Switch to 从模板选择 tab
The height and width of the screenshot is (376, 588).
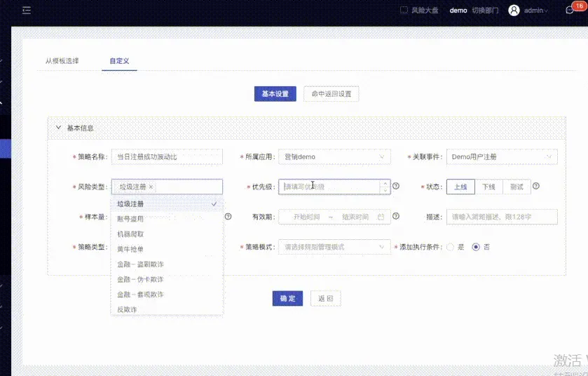point(62,61)
